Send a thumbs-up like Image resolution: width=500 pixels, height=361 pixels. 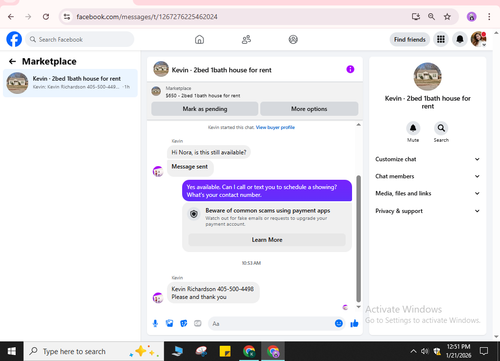pyautogui.click(x=354, y=323)
